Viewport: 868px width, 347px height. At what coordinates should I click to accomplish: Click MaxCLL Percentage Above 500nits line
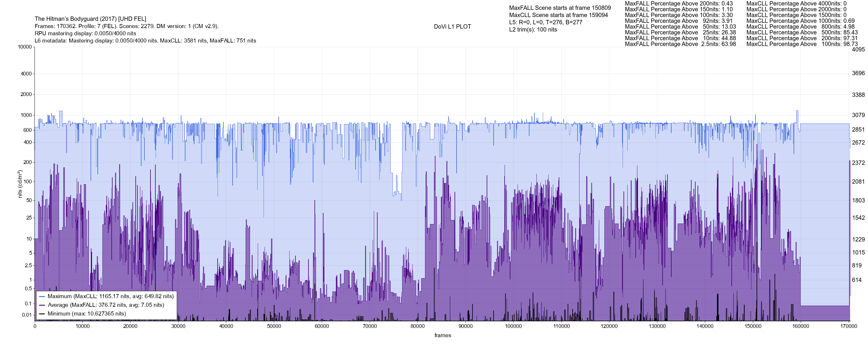(802, 32)
